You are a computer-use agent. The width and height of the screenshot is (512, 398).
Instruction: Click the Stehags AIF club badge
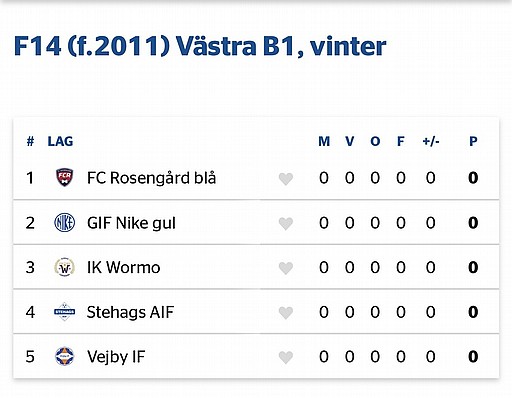65,312
